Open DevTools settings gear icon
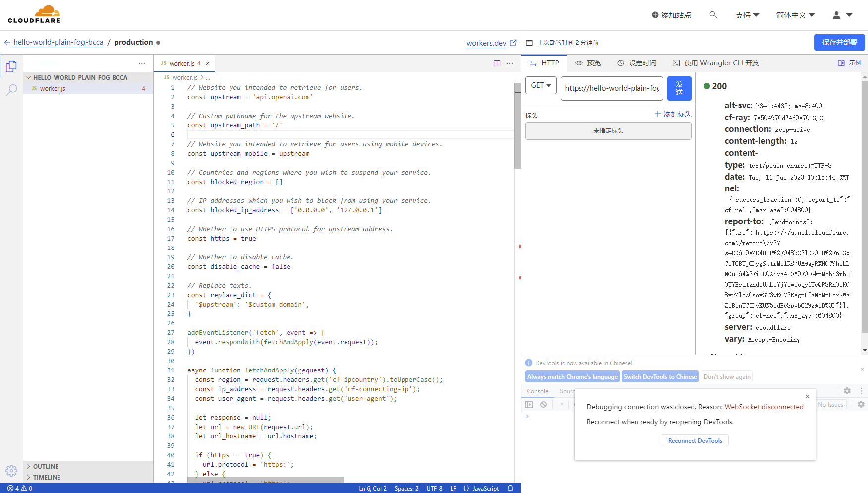This screenshot has height=493, width=868. point(847,391)
